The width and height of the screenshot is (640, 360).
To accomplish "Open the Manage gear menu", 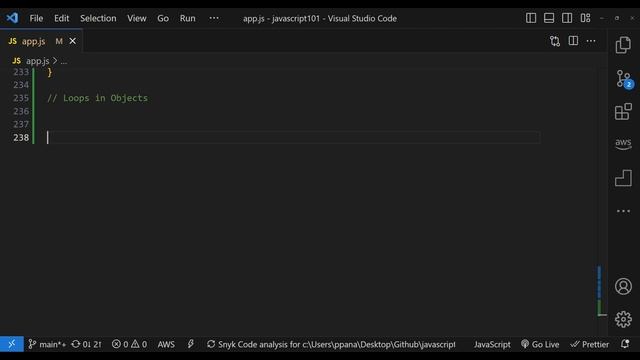I will click(x=623, y=319).
